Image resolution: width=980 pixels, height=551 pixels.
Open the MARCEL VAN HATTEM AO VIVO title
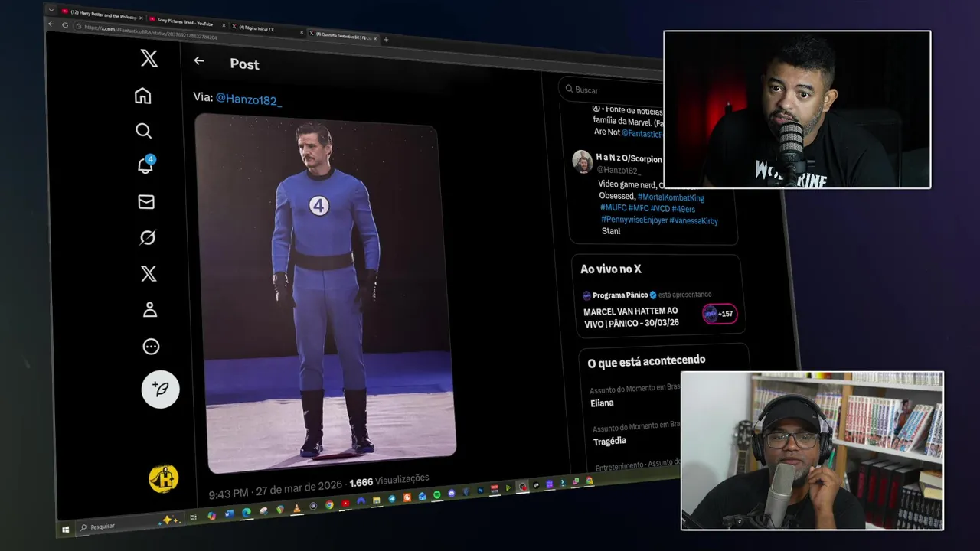pos(632,317)
